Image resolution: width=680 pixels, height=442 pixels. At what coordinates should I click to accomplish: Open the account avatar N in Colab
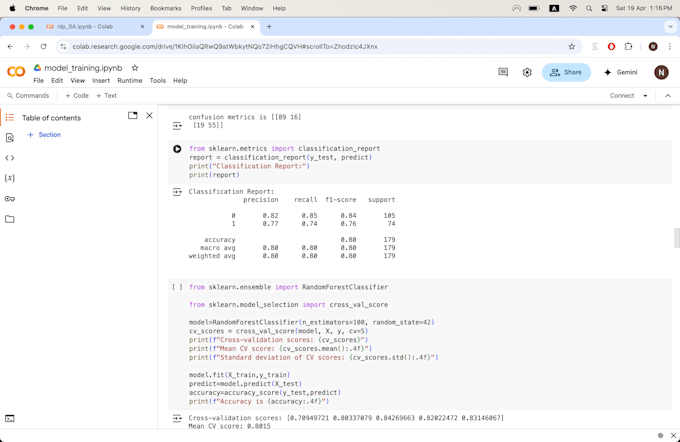point(661,72)
